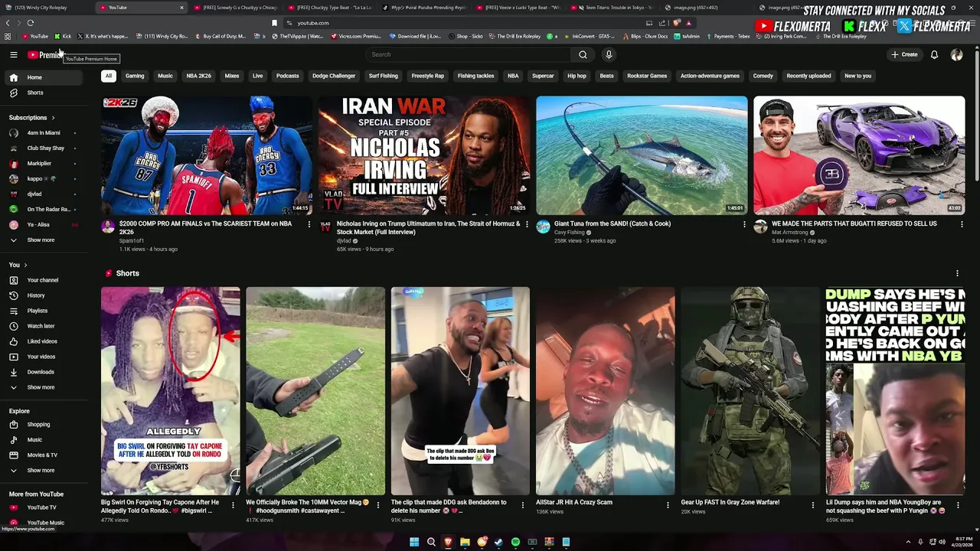The image size is (980, 551).
Task: Open the Kick bookmark in bookmarks bar
Action: [63, 36]
